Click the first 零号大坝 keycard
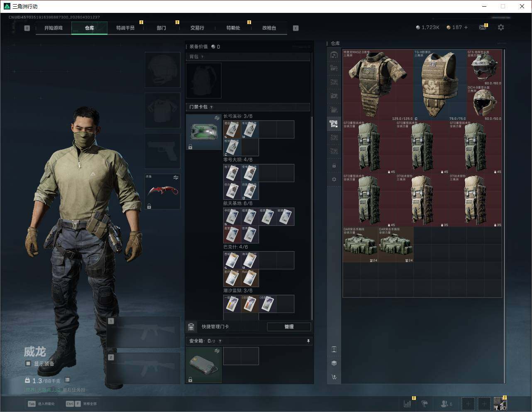The height and width of the screenshot is (412, 532). pyautogui.click(x=232, y=173)
